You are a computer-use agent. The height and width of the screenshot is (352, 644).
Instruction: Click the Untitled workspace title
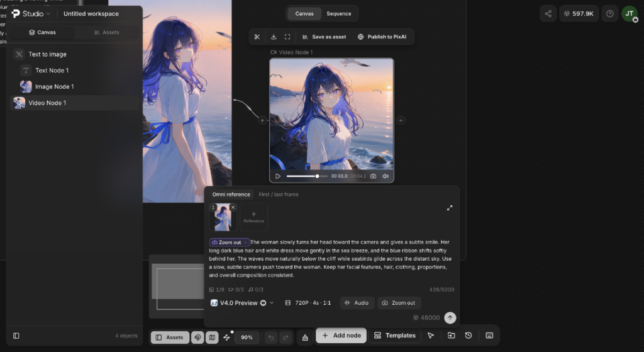(91, 14)
